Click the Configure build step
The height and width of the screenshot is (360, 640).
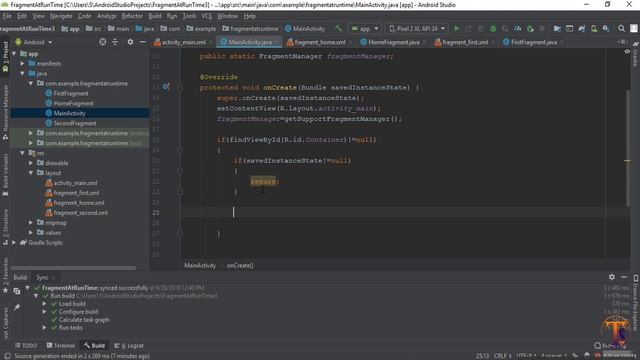[x=78, y=312]
